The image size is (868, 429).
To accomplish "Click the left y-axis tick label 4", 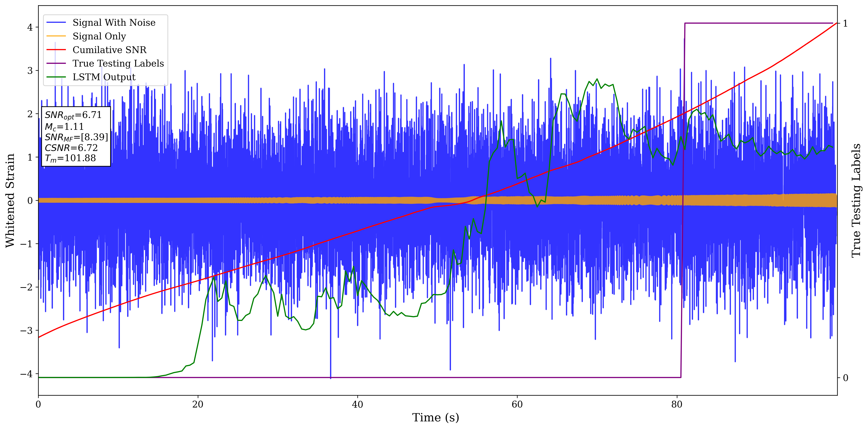I will tap(30, 27).
